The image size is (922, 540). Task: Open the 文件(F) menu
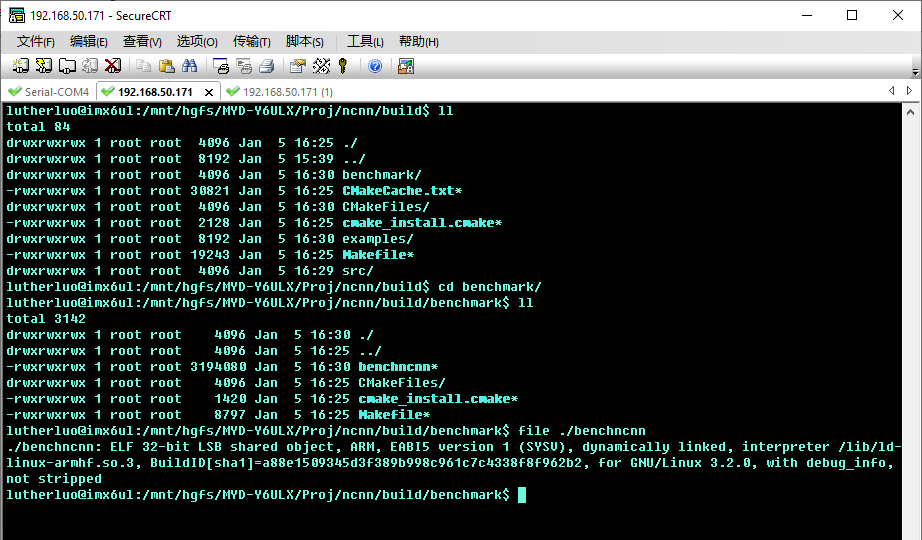pos(35,42)
